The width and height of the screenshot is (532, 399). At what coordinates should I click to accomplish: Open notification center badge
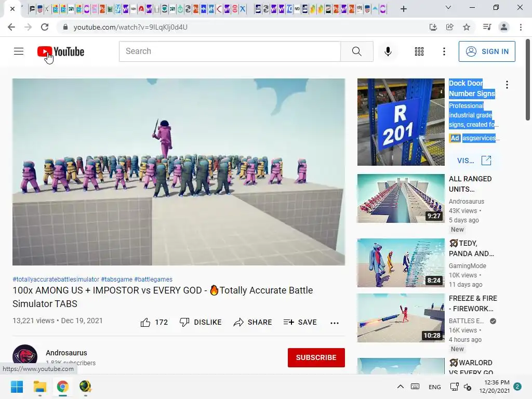(x=517, y=387)
